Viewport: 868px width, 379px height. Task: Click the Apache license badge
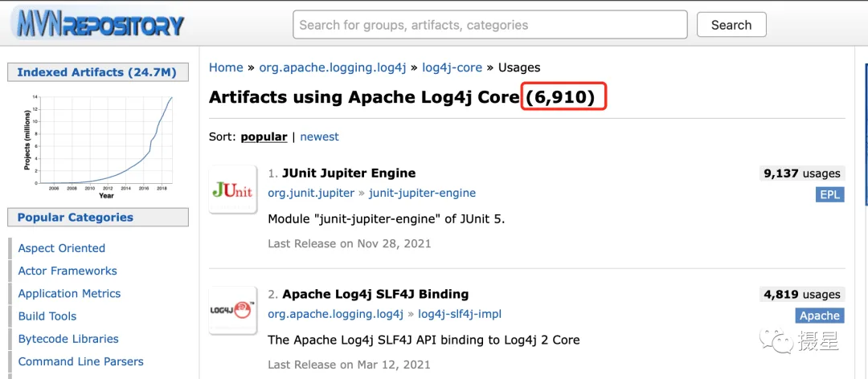point(820,316)
